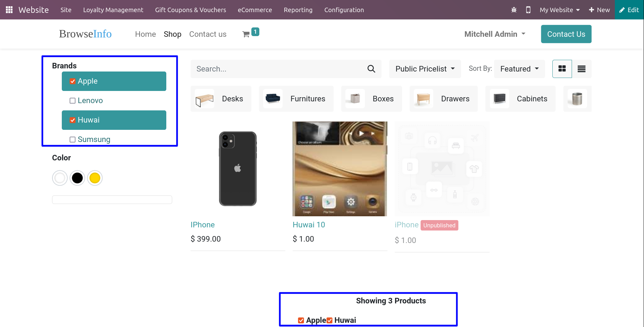
Task: Select the black color swatch
Action: (77, 178)
